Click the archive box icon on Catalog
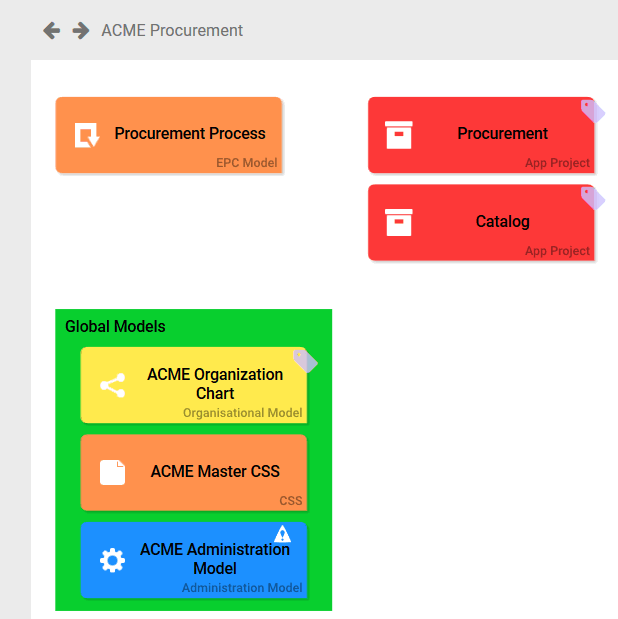Screen dimensions: 618x619 (x=399, y=222)
